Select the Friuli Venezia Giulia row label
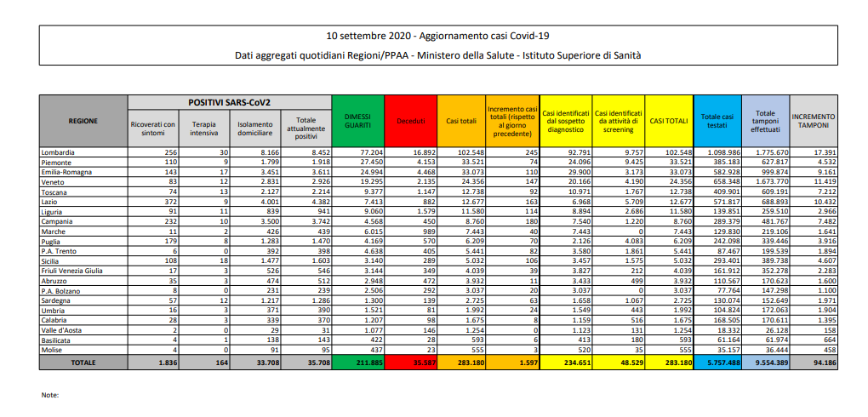 72,271
